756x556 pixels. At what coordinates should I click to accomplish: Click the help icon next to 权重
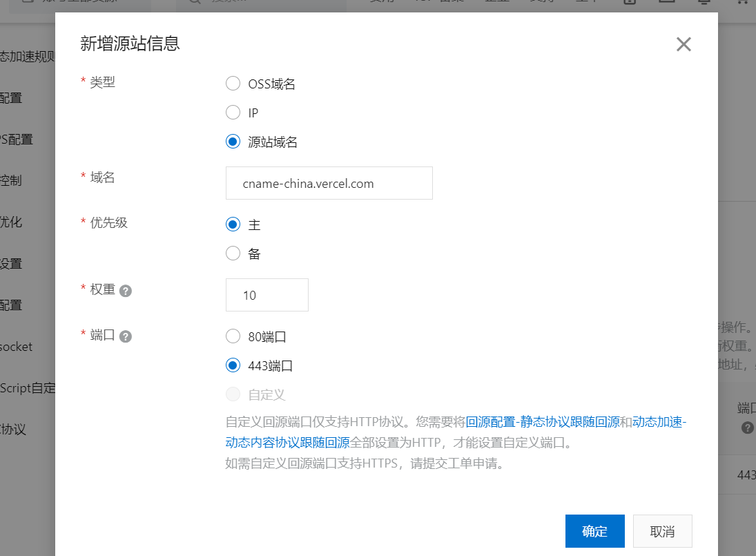126,291
